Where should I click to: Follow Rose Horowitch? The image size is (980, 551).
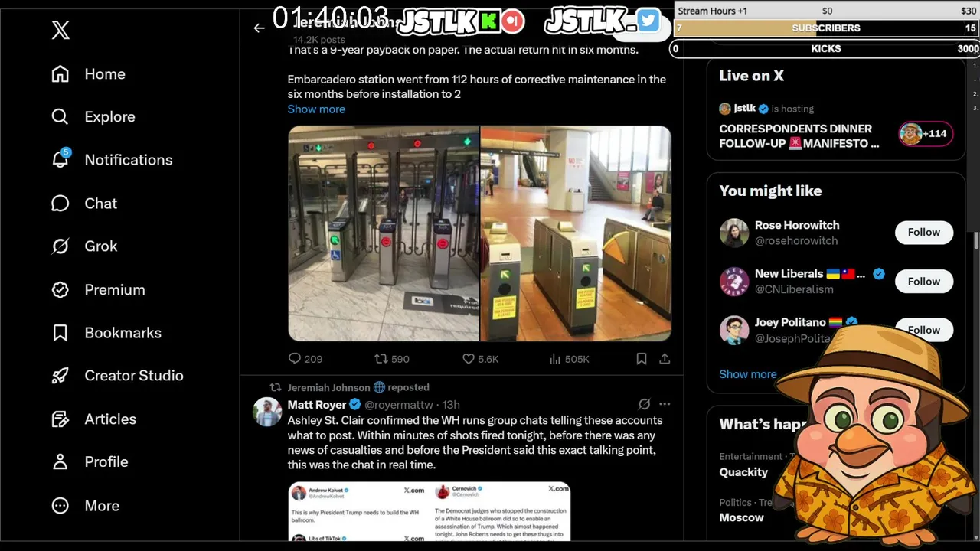pos(924,232)
